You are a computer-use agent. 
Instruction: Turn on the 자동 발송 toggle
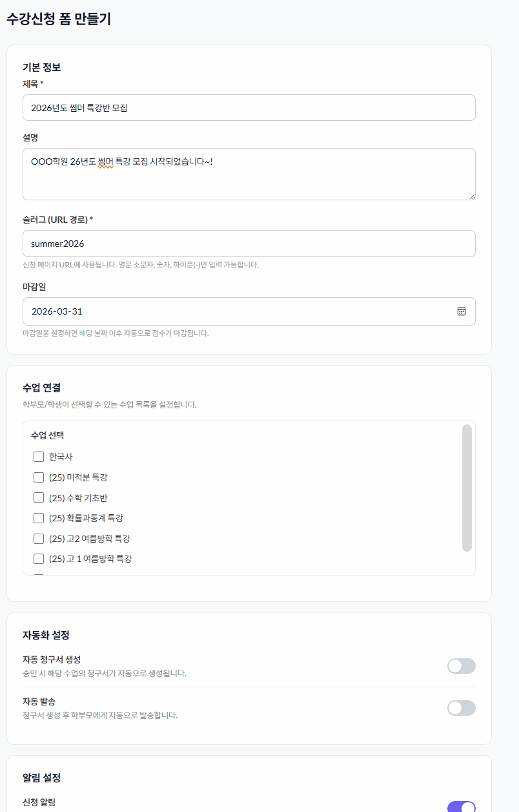pos(461,708)
